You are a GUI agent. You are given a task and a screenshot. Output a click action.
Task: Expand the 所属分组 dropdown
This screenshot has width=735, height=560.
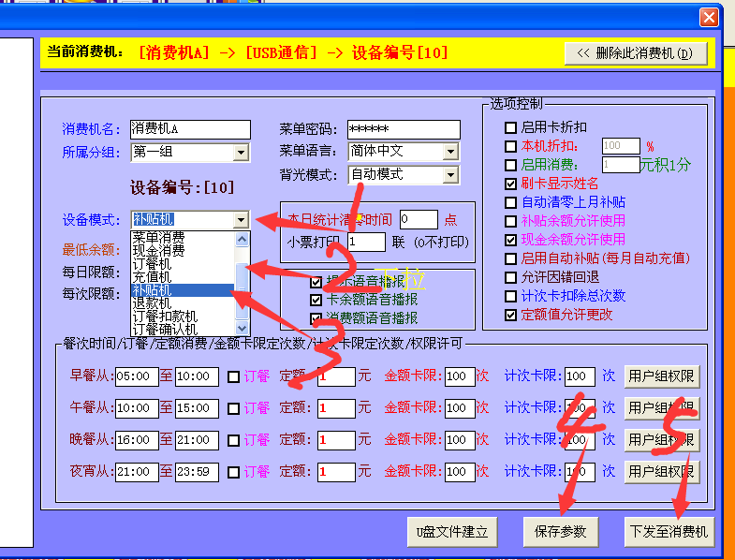click(x=241, y=152)
